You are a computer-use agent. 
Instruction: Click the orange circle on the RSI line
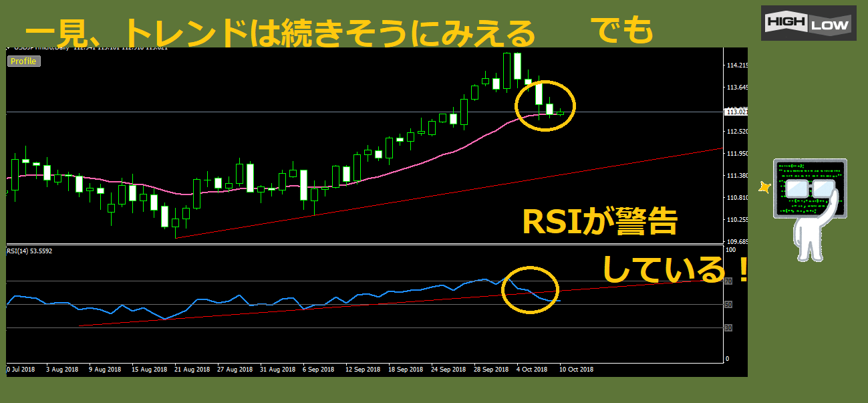pos(529,289)
